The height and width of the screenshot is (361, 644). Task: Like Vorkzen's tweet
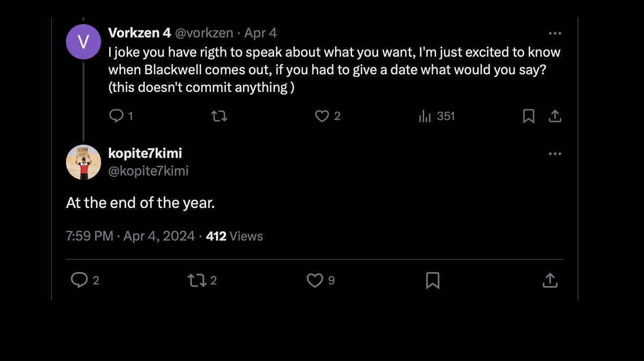(321, 116)
